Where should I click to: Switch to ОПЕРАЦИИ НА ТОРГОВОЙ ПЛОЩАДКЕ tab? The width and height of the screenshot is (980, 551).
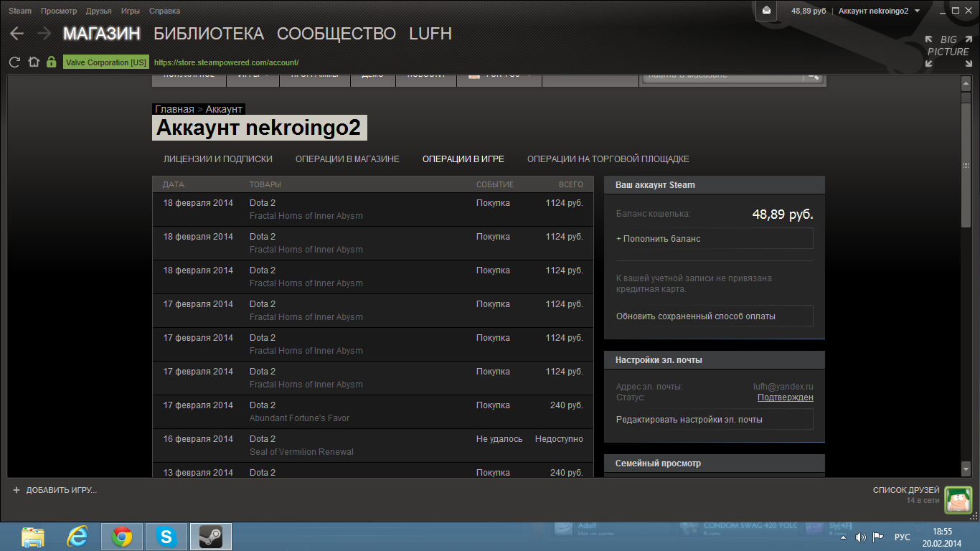(x=608, y=159)
